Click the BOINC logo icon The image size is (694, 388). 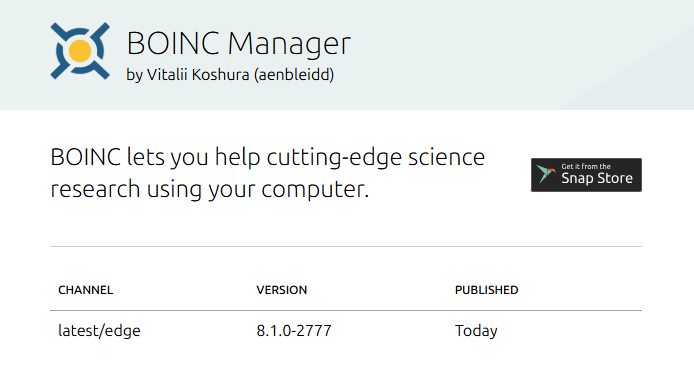tap(80, 51)
